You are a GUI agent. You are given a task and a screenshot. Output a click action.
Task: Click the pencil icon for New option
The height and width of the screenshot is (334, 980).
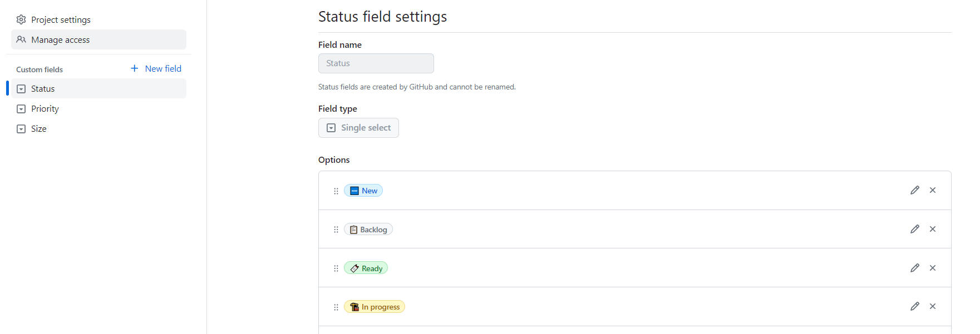click(914, 190)
